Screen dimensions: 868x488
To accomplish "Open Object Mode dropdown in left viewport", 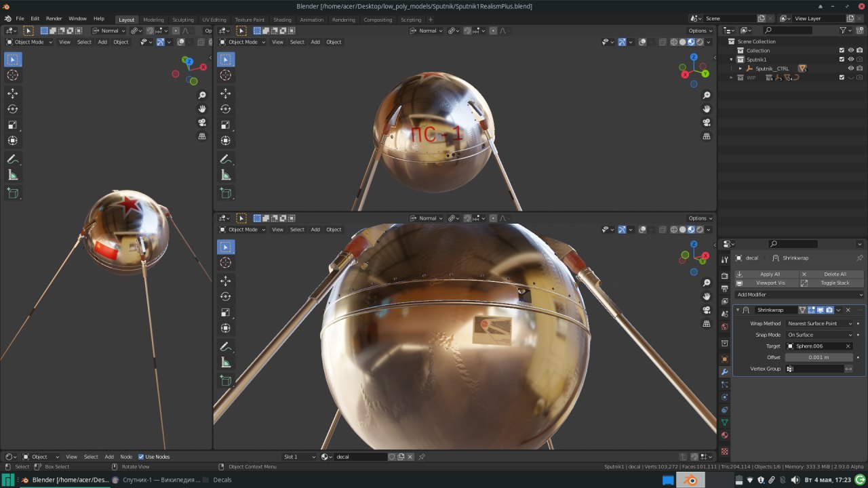I will [x=28, y=42].
